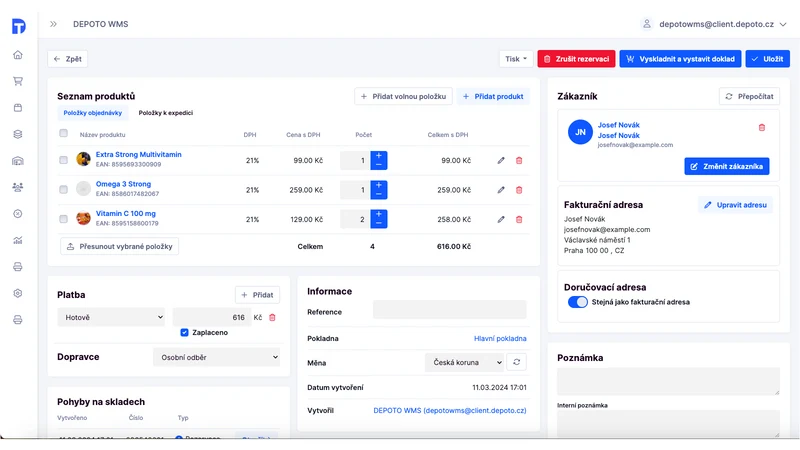This screenshot has width=800, height=450.
Task: Click Upravit adresu button
Action: (735, 205)
